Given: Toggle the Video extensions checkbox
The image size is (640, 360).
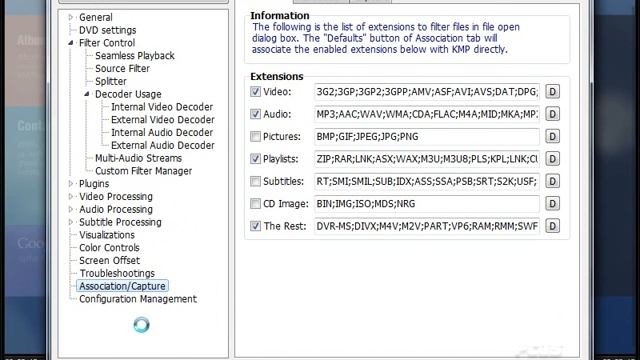Looking at the screenshot, I should click(x=256, y=91).
